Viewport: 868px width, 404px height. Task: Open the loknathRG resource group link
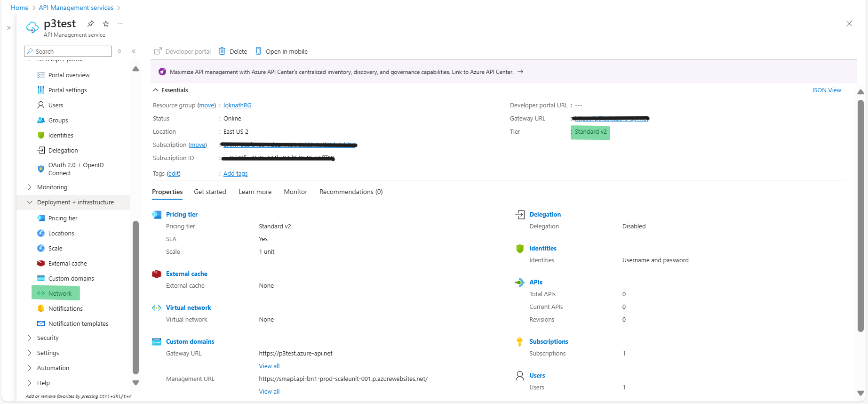[237, 105]
